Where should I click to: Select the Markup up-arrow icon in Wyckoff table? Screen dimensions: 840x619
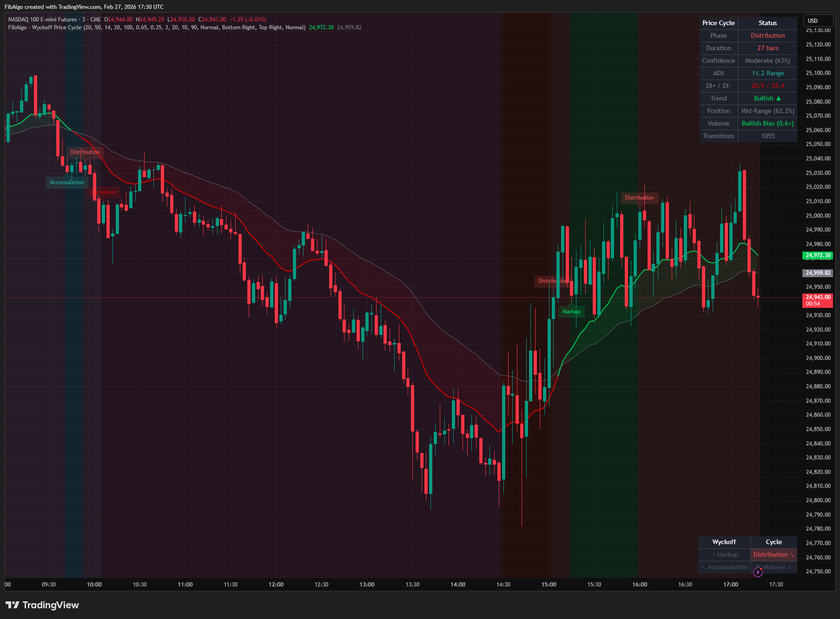tap(714, 554)
